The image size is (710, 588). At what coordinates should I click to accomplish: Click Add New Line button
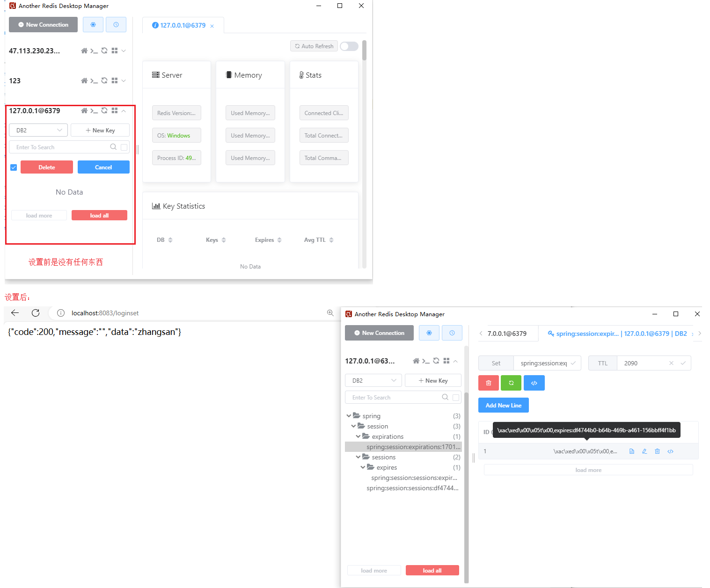click(x=504, y=405)
